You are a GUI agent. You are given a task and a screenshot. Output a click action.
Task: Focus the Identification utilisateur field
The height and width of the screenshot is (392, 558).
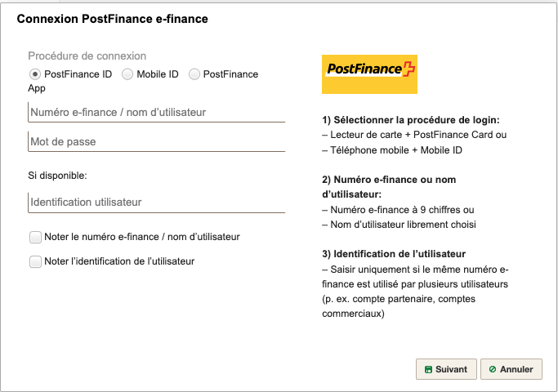pyautogui.click(x=157, y=203)
